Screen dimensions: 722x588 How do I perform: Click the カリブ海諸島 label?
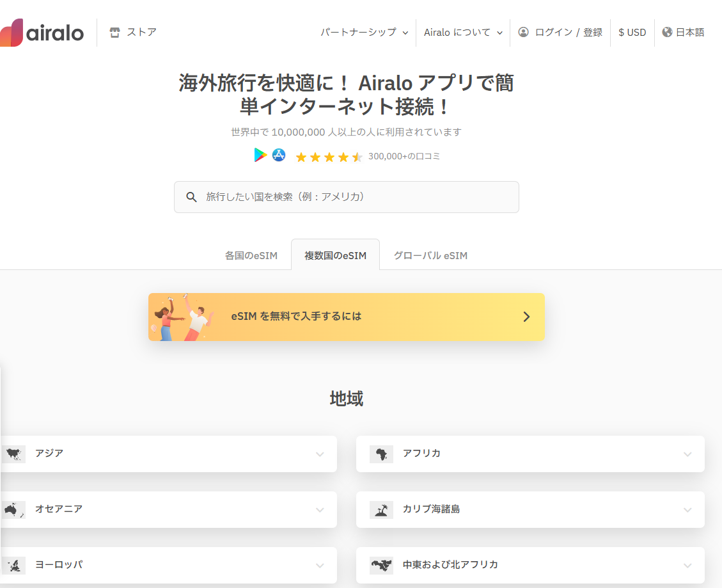(431, 509)
